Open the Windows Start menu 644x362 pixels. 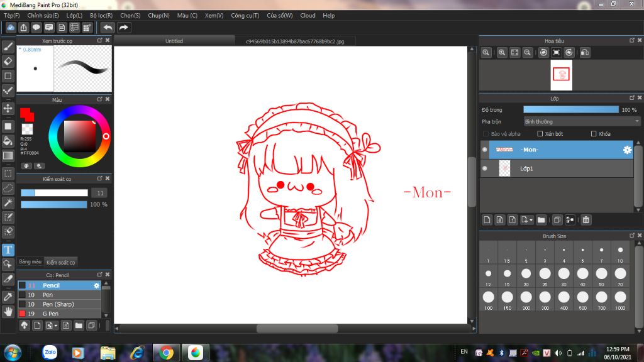coord(13,353)
